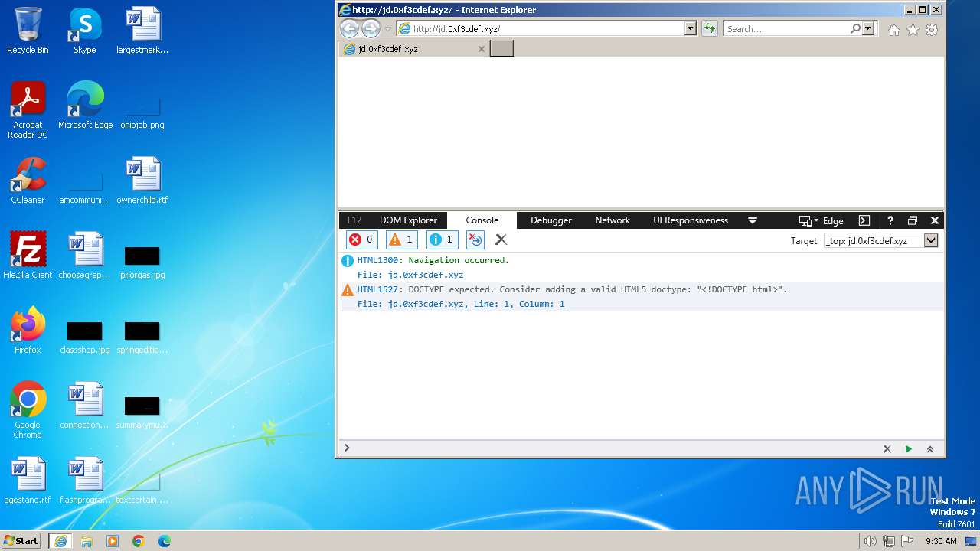The image size is (980, 551).
Task: Toggle the errors filter showing 0
Action: pyautogui.click(x=361, y=240)
